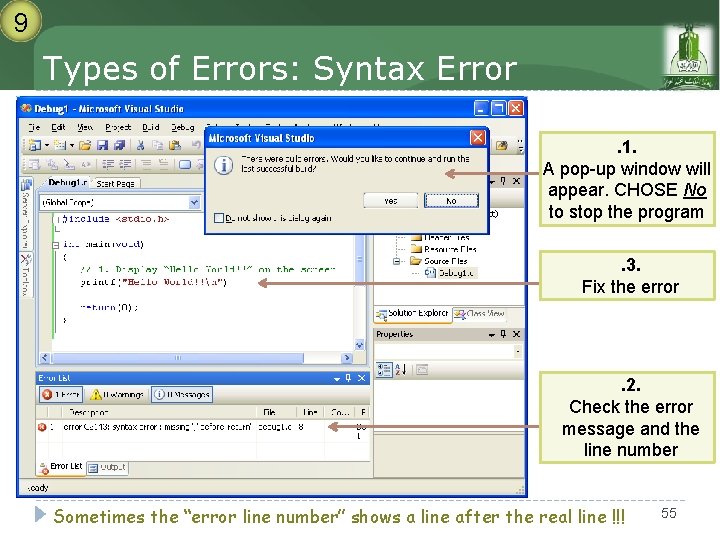Open the Build menu
The image size is (720, 540).
pos(151,127)
